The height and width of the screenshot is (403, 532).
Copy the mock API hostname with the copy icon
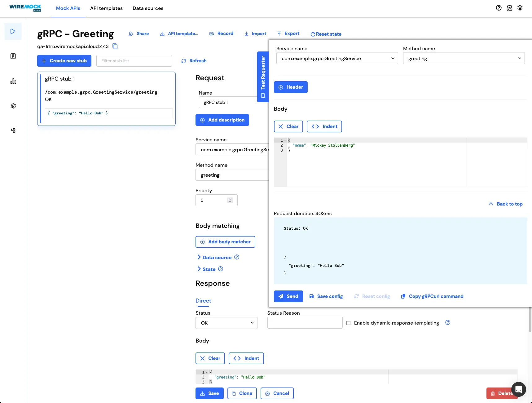(x=115, y=46)
